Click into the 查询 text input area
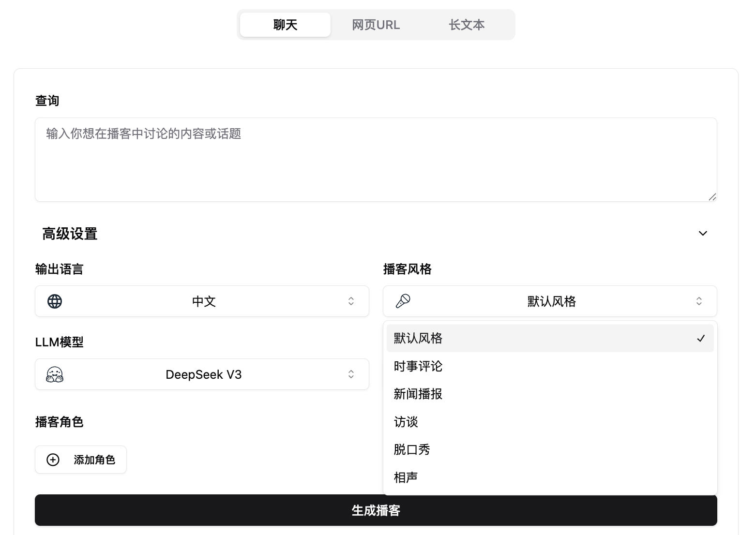The width and height of the screenshot is (756, 535). coord(376,160)
